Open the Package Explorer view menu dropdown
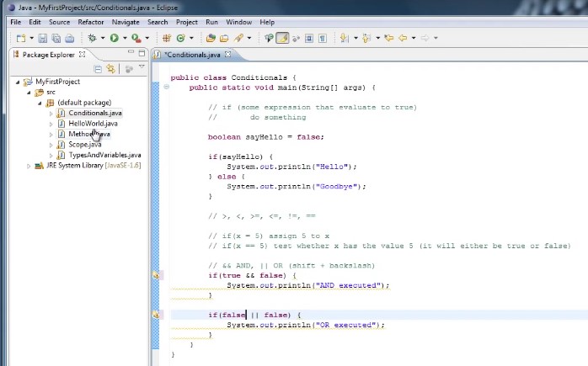This screenshot has width=588, height=366. 141,68
